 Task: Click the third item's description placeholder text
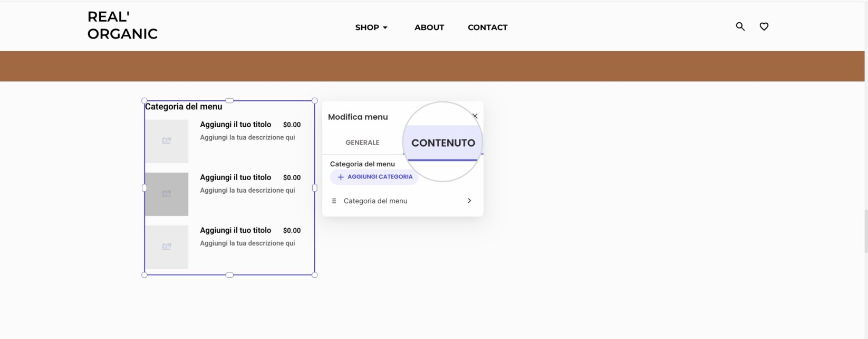pyautogui.click(x=247, y=243)
